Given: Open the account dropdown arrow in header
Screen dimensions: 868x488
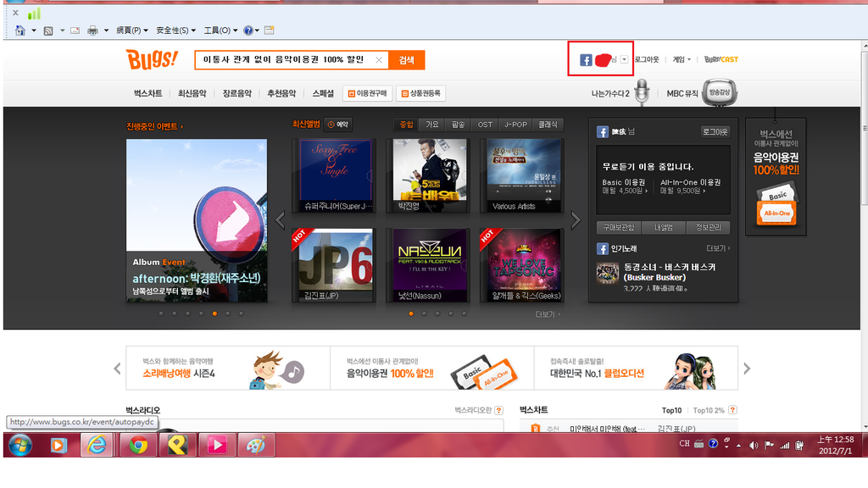Looking at the screenshot, I should pos(625,59).
